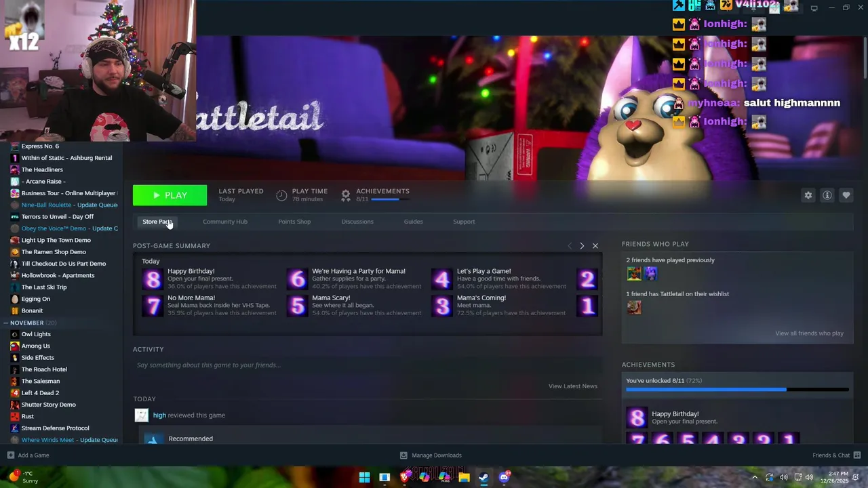Screen dimensions: 868x488
Task: Close the post-game summary panel
Action: [x=595, y=246]
